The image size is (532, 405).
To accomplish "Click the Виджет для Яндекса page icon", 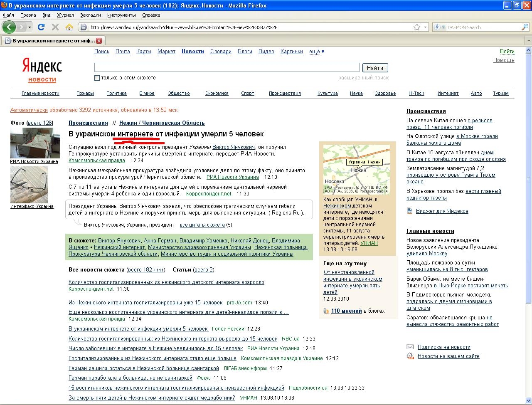I will [410, 211].
